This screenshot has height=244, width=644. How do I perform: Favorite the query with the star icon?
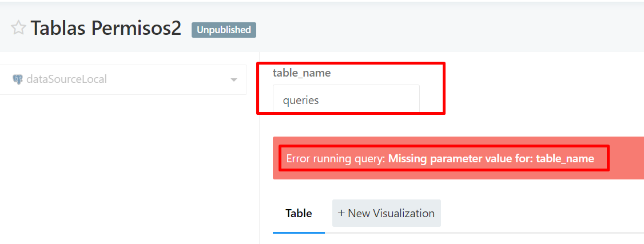click(18, 29)
